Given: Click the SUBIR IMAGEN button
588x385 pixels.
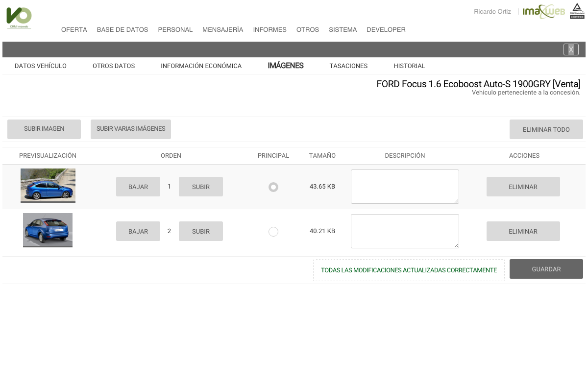Looking at the screenshot, I should [44, 129].
